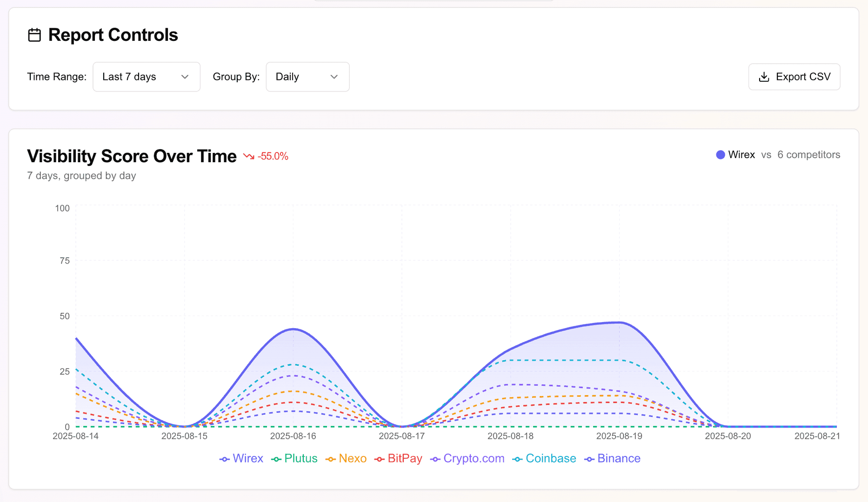Viewport: 868px width, 502px height.
Task: Open the Time Range dropdown
Action: 147,77
